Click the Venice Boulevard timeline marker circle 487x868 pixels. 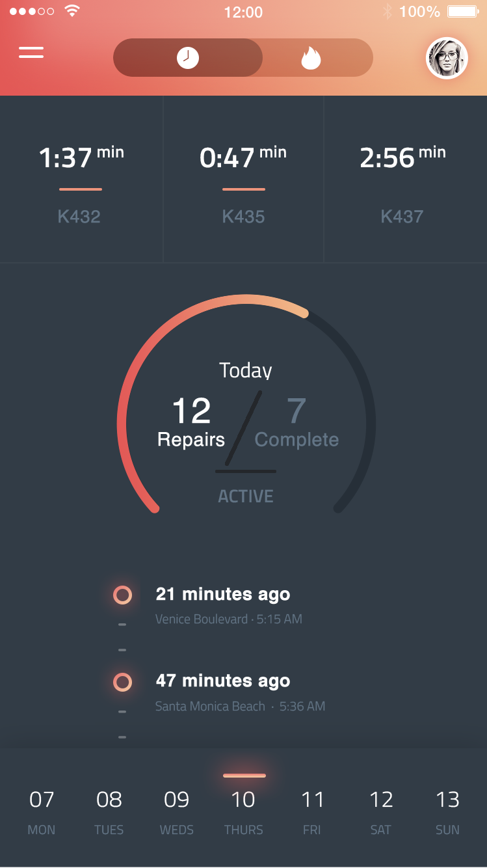(x=122, y=595)
